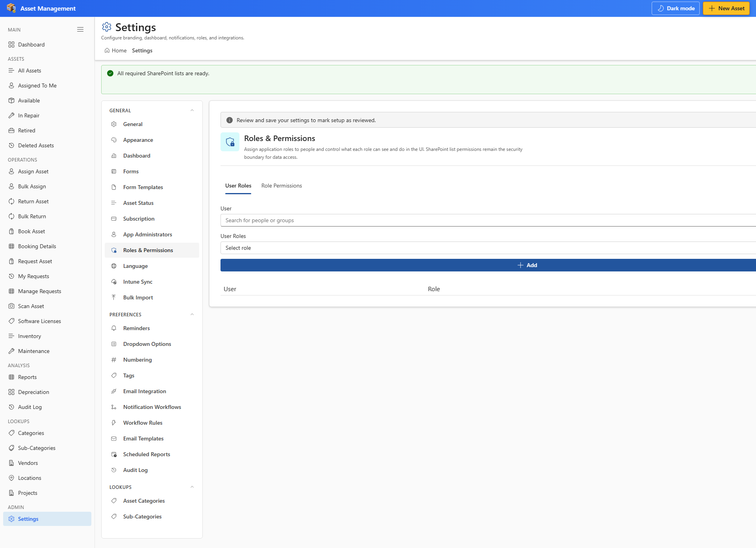Open General settings item
Screen dimensions: 756x548
pyautogui.click(x=152, y=124)
